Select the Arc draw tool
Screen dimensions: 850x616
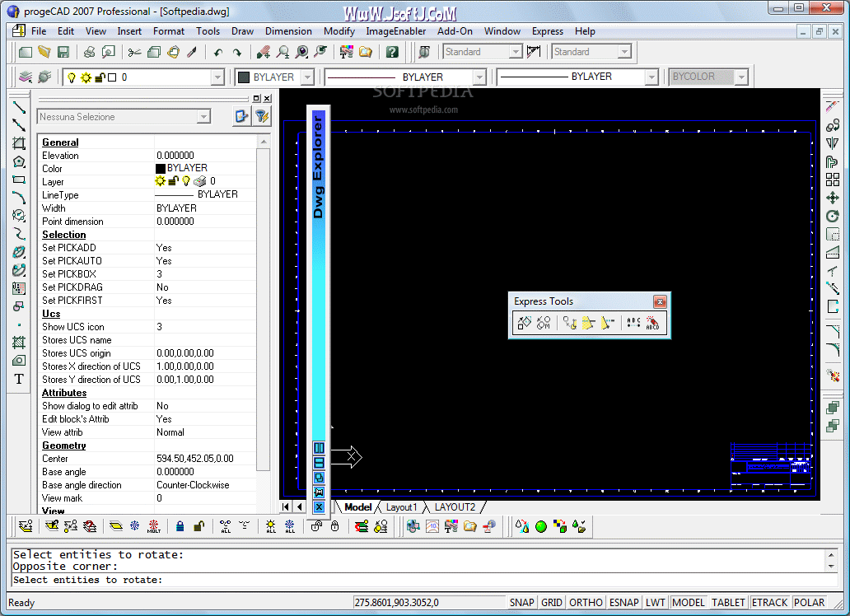[x=19, y=198]
